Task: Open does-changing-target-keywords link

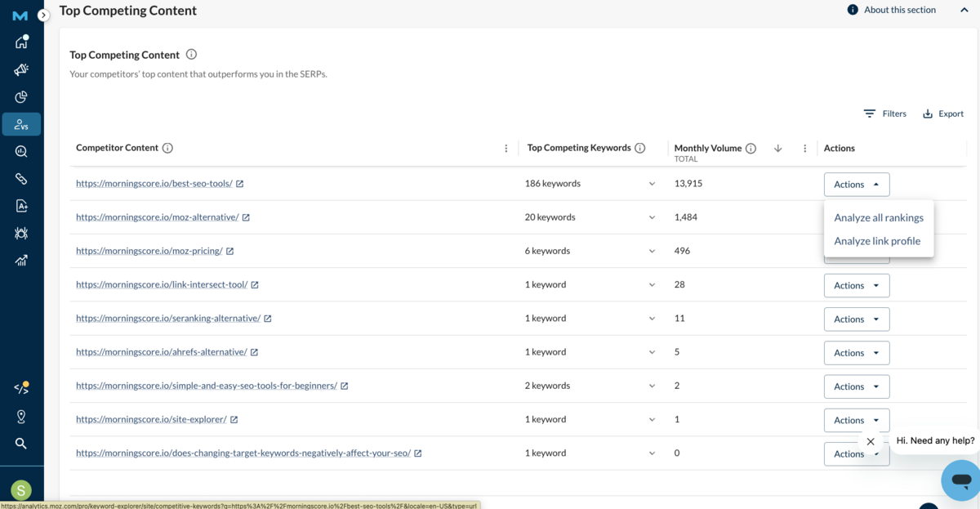Action: click(243, 453)
